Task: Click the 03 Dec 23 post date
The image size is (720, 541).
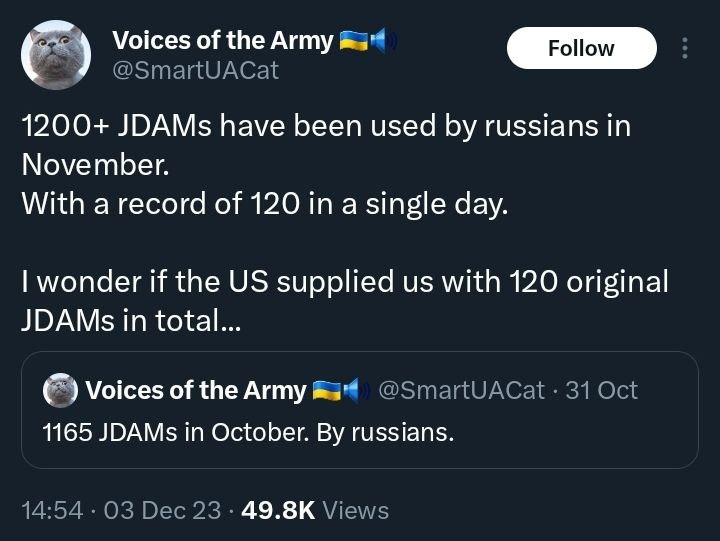Action: click(162, 510)
